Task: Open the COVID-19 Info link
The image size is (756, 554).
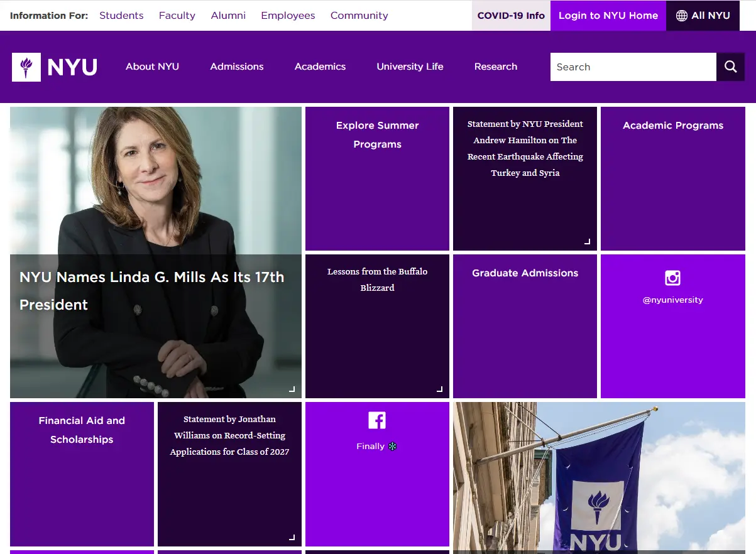Action: tap(511, 16)
